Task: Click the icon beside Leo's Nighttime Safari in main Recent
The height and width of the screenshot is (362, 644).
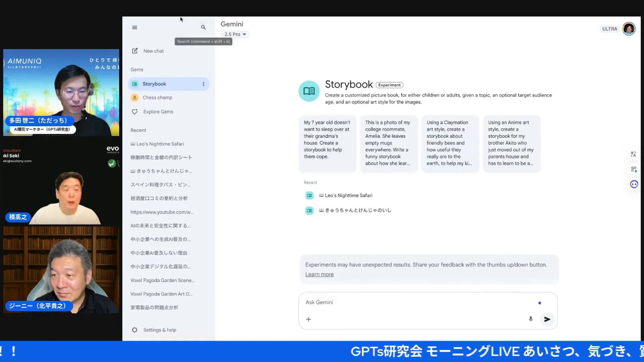Action: tap(309, 195)
